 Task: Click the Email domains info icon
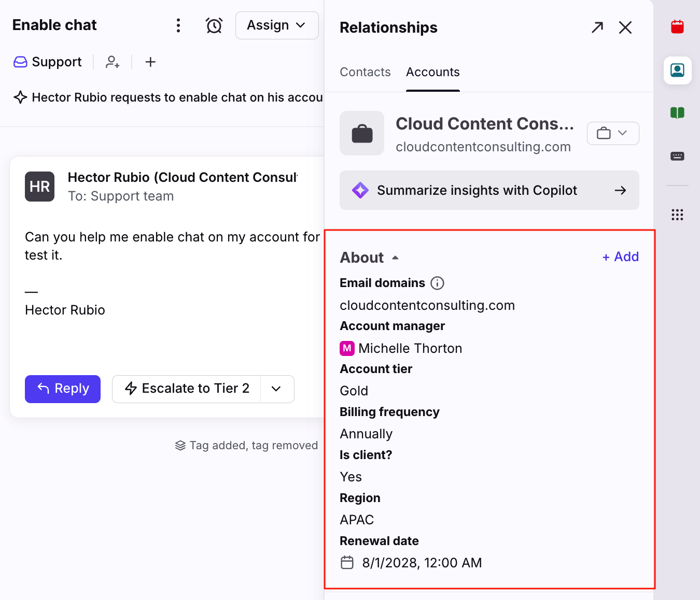pyautogui.click(x=438, y=283)
